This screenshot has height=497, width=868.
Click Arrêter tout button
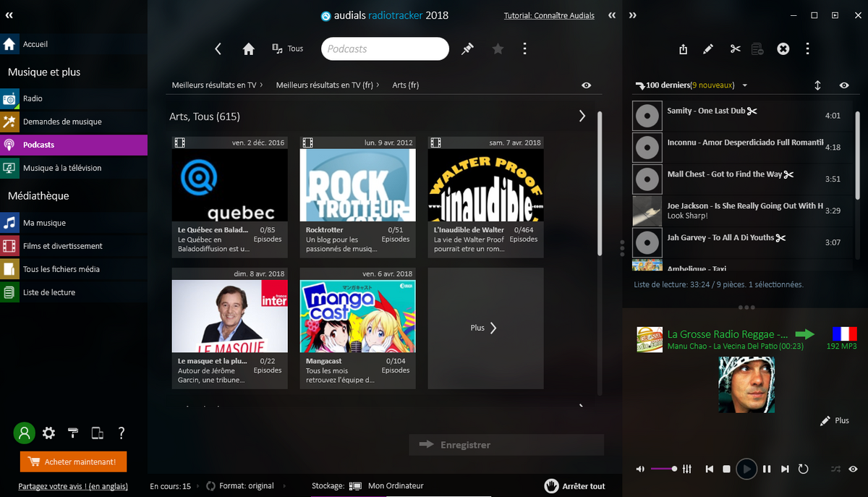575,486
